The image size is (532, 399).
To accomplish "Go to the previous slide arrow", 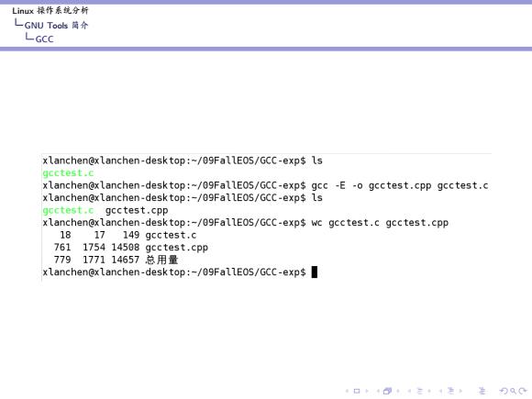I will tap(347, 391).
